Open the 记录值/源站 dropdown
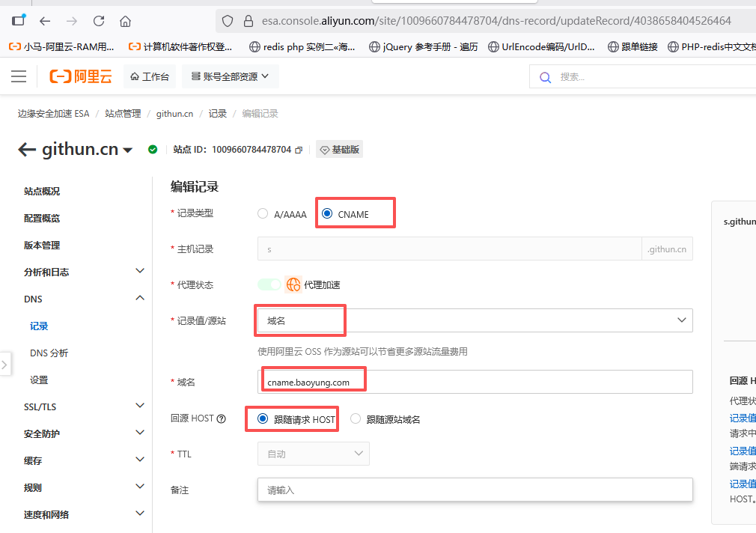756x533 pixels. (475, 320)
